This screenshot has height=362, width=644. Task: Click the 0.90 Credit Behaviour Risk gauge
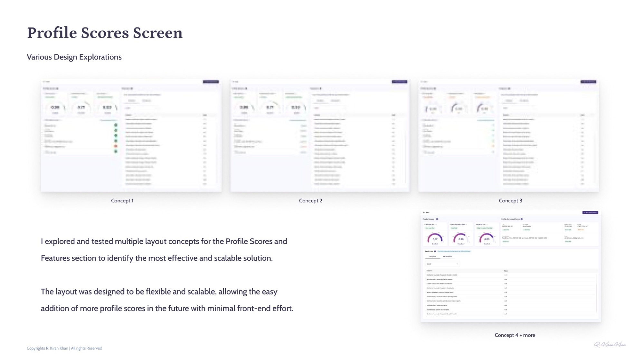point(461,237)
